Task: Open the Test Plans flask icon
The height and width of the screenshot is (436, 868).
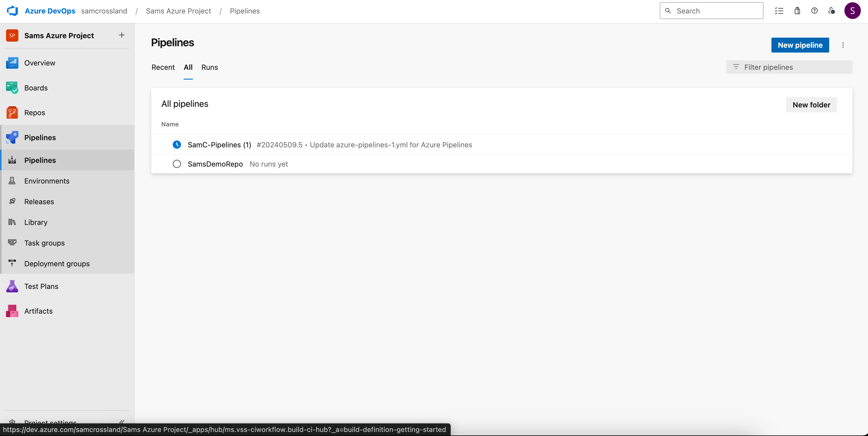Action: [x=12, y=286]
